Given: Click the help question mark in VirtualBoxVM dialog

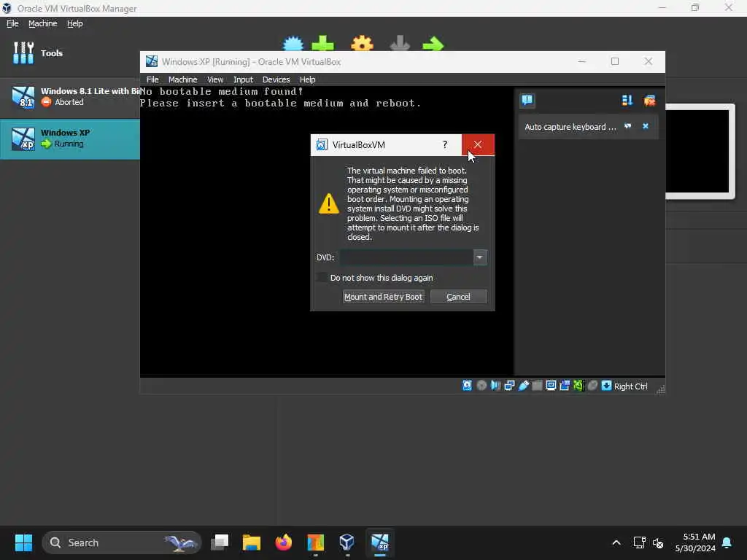Looking at the screenshot, I should coord(445,145).
